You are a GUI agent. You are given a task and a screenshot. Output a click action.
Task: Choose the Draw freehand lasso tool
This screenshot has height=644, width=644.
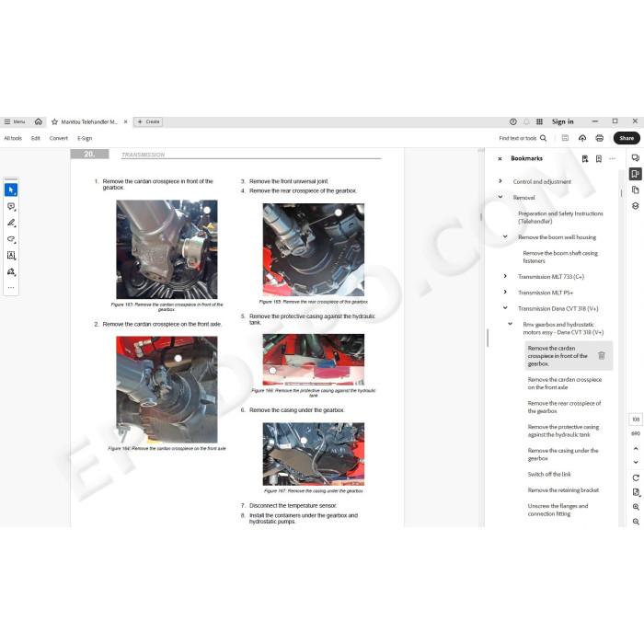pyautogui.click(x=11, y=239)
